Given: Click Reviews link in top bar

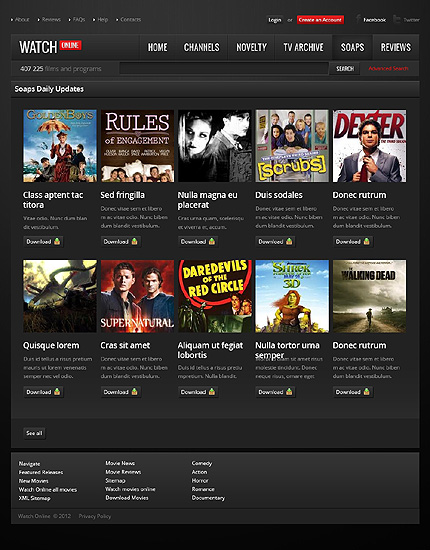Looking at the screenshot, I should point(51,20).
